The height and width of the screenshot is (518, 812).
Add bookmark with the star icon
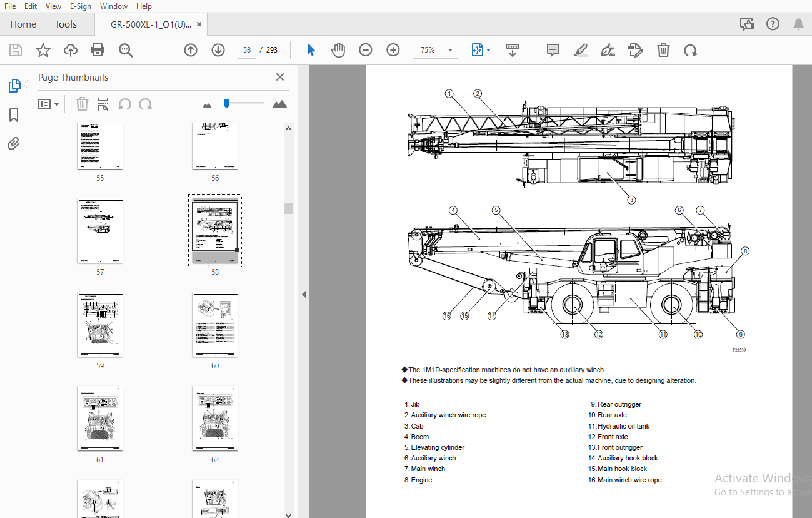pyautogui.click(x=43, y=50)
